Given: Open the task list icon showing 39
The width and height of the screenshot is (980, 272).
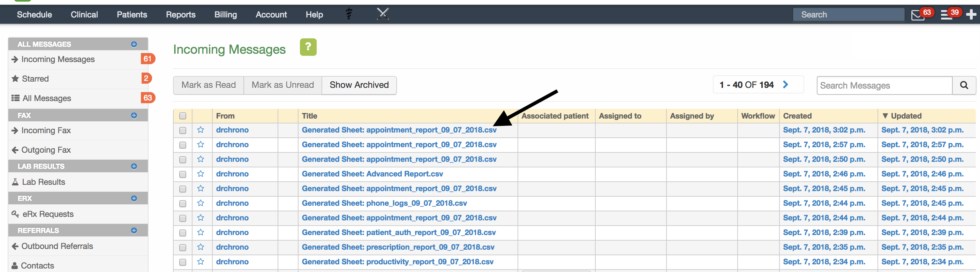Looking at the screenshot, I should 946,15.
